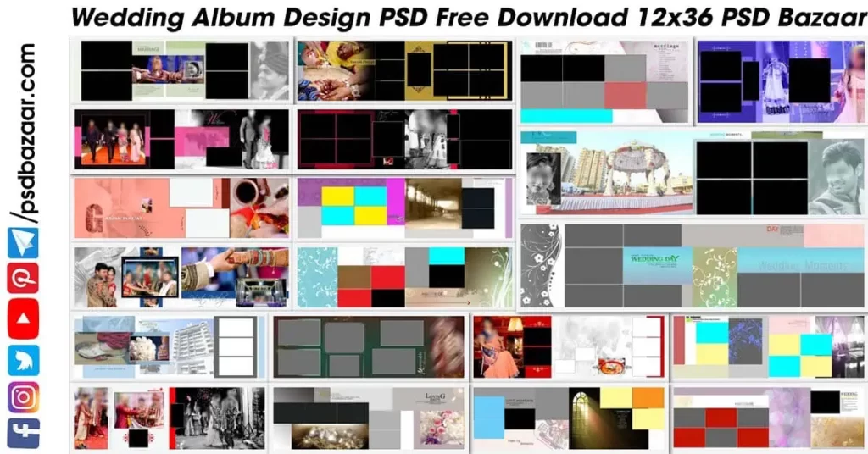Open the henna hands template with gold frame

404,70
